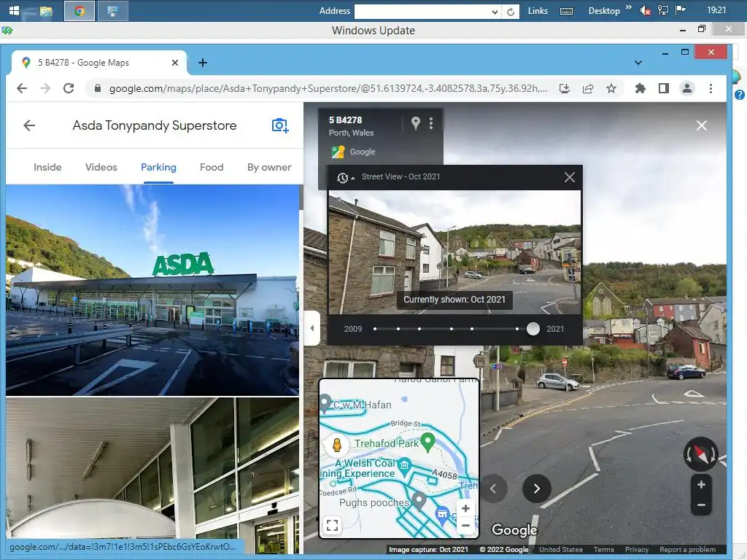Close the Street View history panel
This screenshot has height=560, width=747.
click(569, 178)
